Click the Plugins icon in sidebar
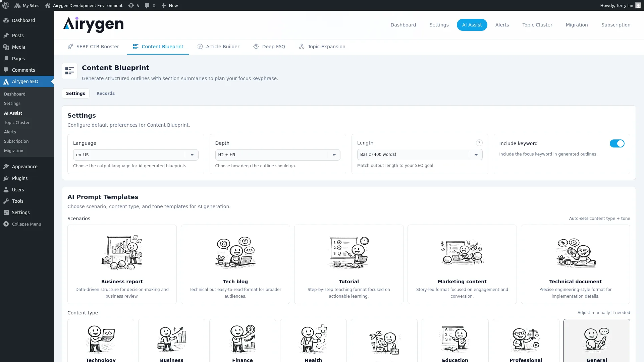The width and height of the screenshot is (644, 362). (x=6, y=178)
